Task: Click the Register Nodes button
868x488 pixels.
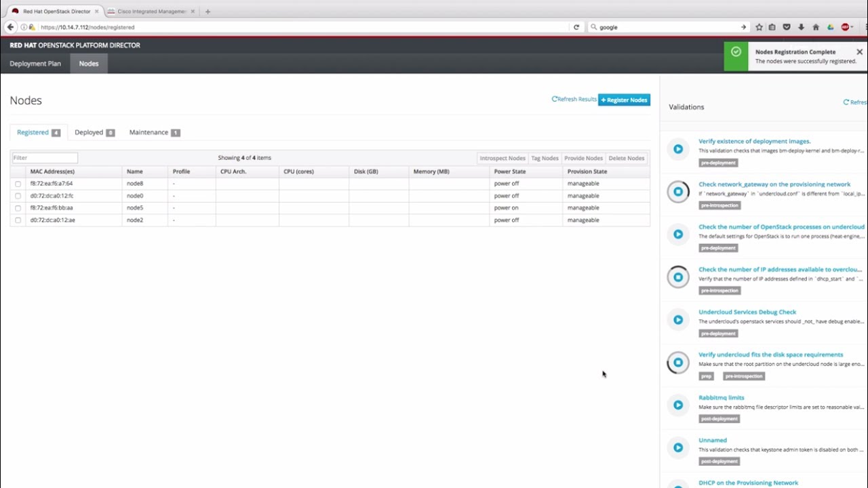Action: click(624, 100)
